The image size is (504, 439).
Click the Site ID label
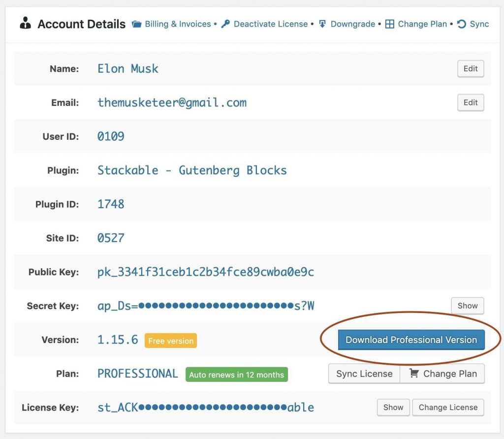coord(63,238)
